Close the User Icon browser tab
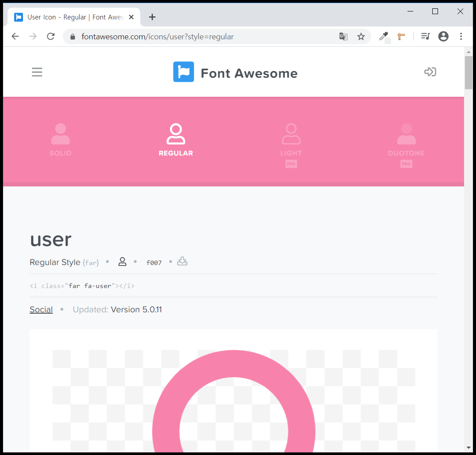Screen dimensions: 476x455 pos(131,17)
